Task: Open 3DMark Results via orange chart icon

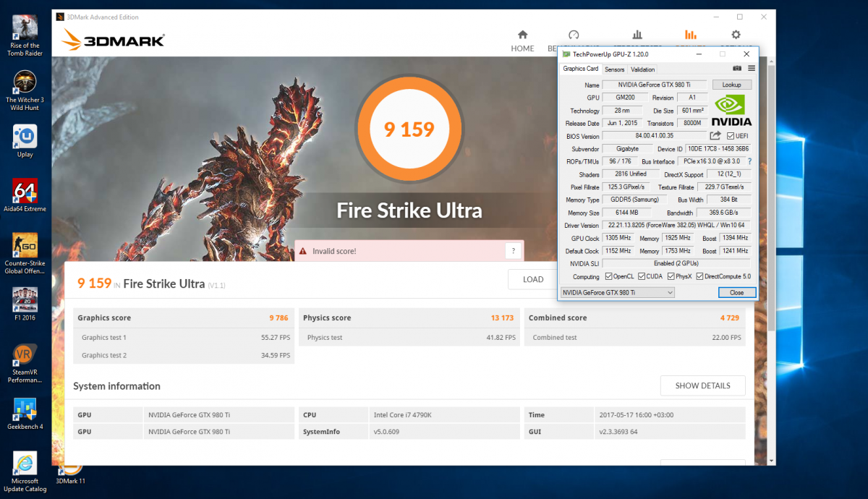Action: point(690,35)
